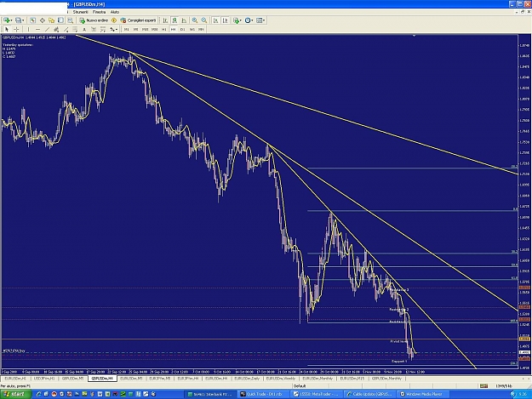The width and height of the screenshot is (532, 399).
Task: Select the arrow cursor tool
Action: (7, 30)
